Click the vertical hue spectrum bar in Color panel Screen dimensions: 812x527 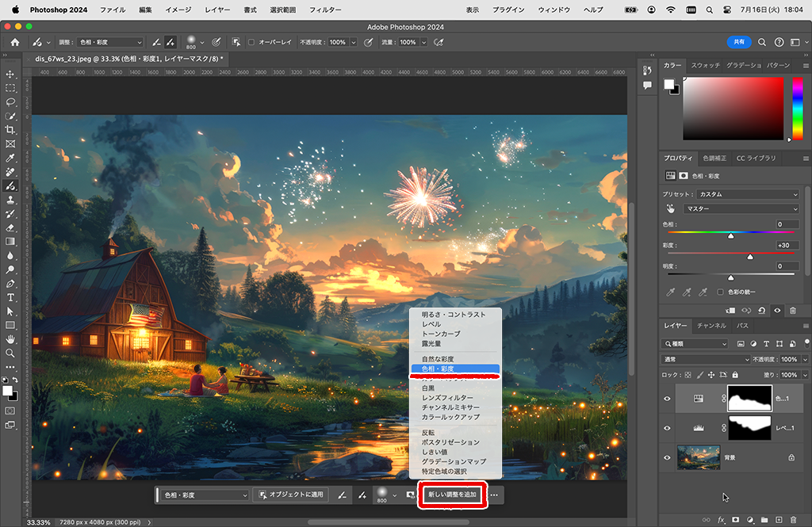798,109
